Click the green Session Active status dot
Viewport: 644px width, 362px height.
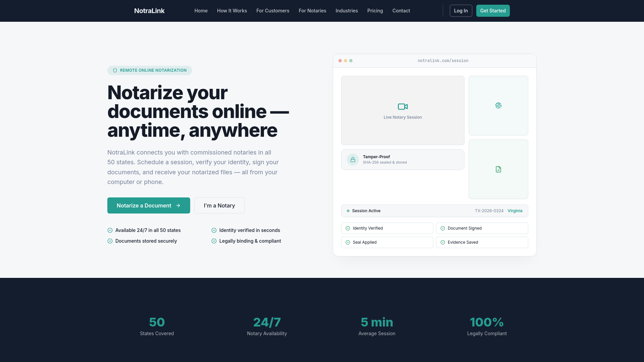[348, 211]
